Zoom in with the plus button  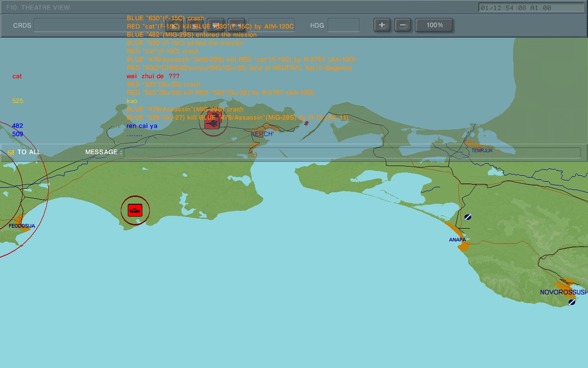(382, 25)
